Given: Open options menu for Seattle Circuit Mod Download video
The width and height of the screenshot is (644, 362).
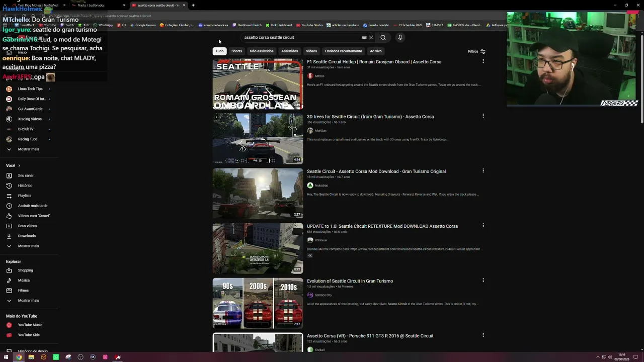Looking at the screenshot, I should (483, 171).
